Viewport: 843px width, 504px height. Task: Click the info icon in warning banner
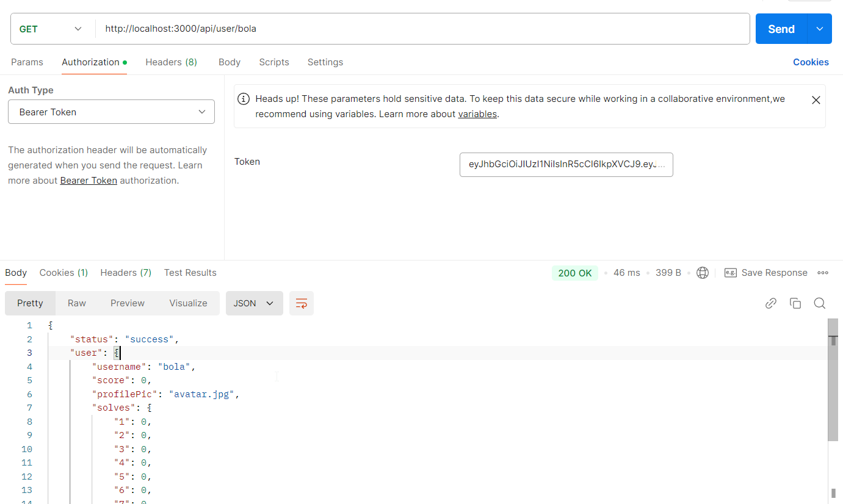[244, 99]
